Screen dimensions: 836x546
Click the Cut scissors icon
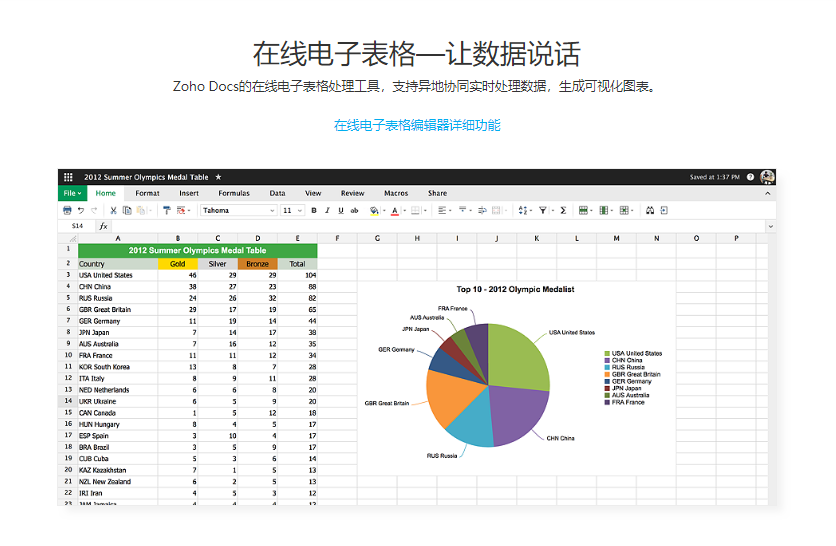pyautogui.click(x=113, y=211)
